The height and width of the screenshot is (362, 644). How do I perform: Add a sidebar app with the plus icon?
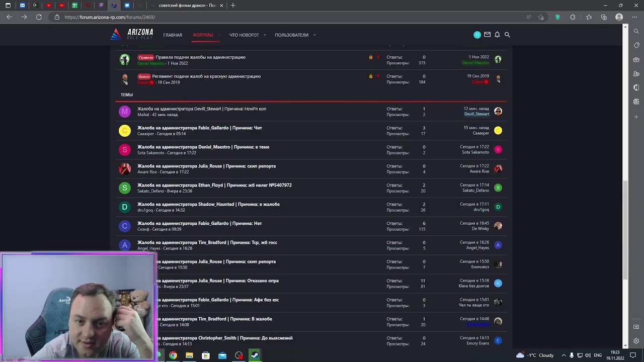pyautogui.click(x=636, y=117)
